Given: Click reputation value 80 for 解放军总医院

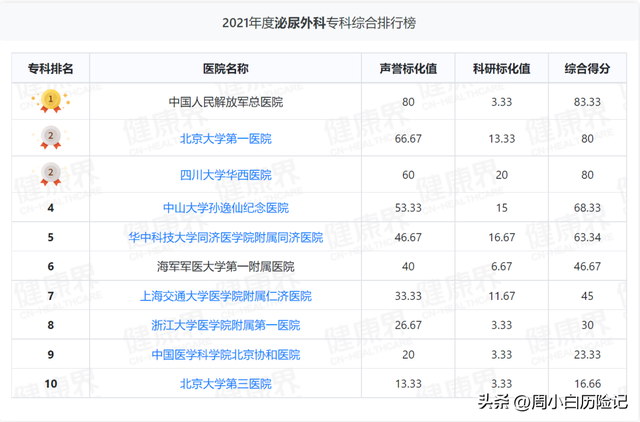Looking at the screenshot, I should (x=408, y=102).
